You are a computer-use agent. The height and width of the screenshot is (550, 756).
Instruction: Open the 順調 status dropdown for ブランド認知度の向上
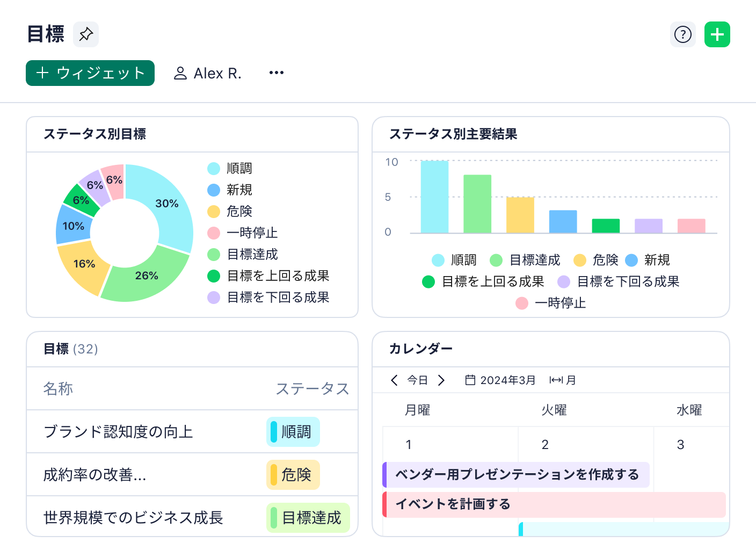tap(293, 431)
